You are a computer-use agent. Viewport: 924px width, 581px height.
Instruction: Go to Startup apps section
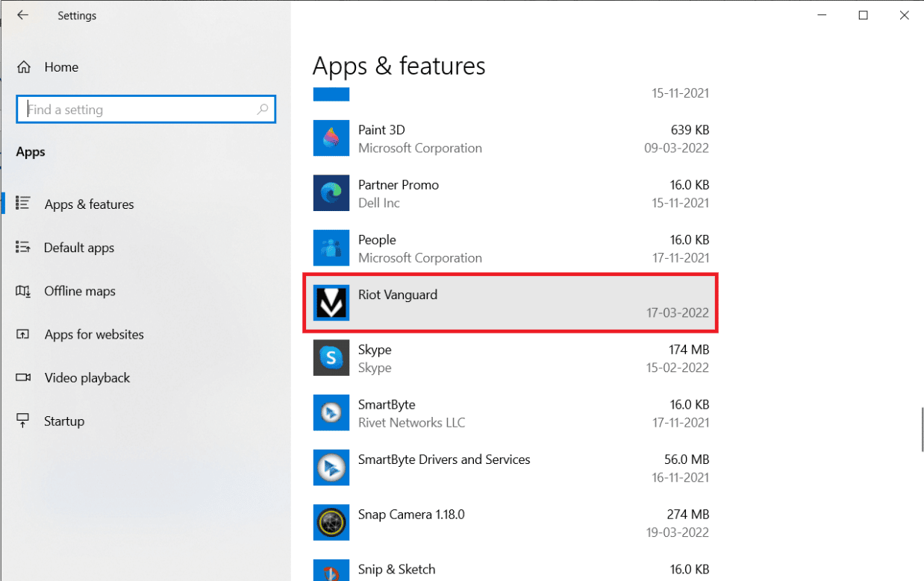(64, 421)
